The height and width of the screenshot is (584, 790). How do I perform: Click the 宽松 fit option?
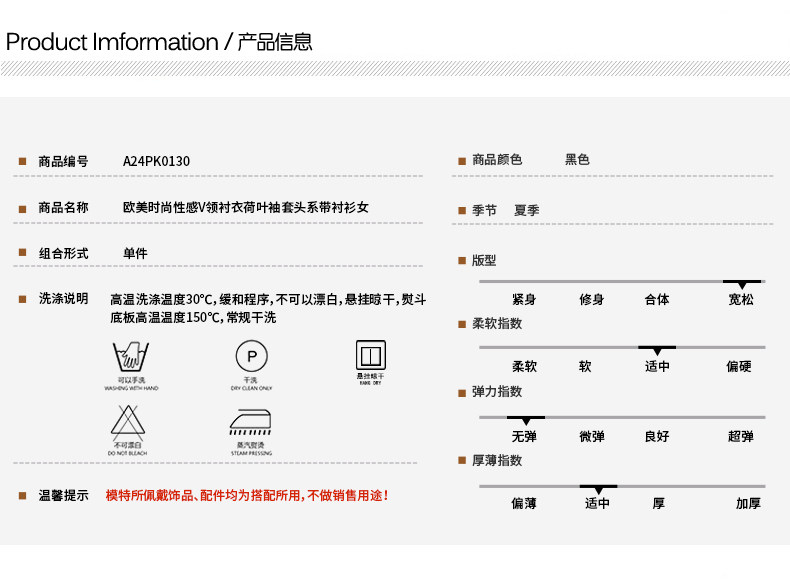[x=741, y=299]
